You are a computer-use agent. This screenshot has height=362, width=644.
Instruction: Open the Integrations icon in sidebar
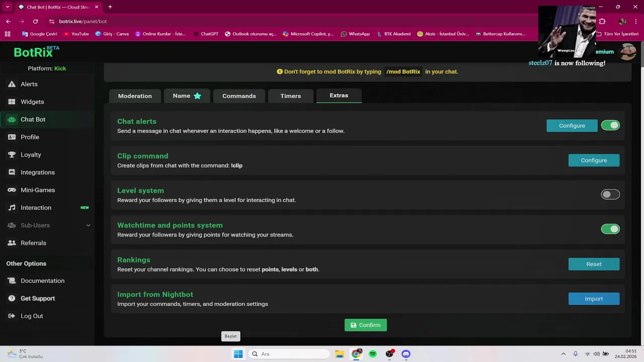coord(12,172)
